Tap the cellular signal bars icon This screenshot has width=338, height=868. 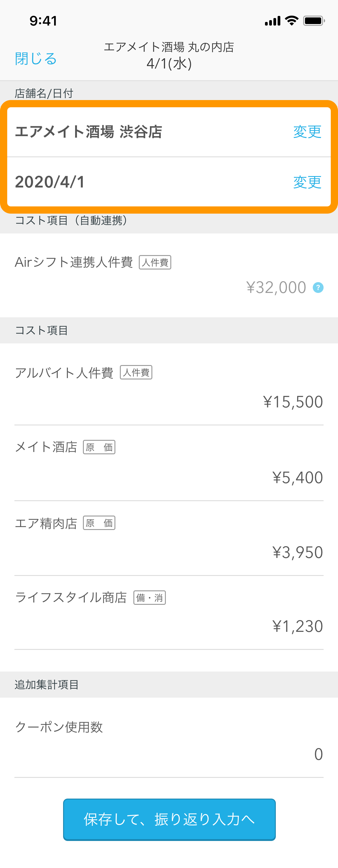click(272, 21)
